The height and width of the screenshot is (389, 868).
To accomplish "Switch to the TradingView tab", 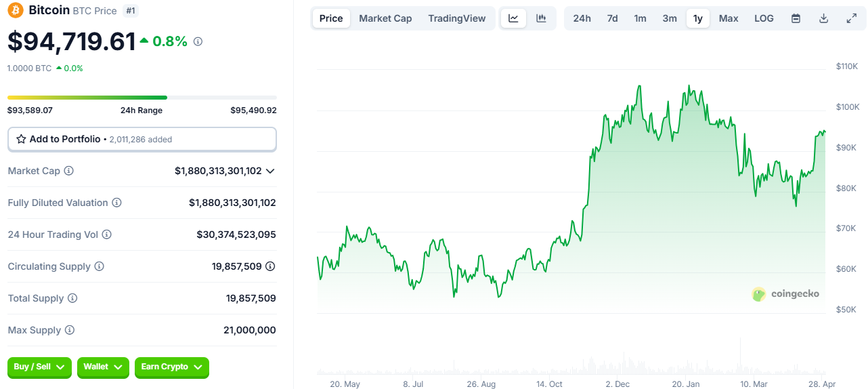I will pyautogui.click(x=457, y=18).
